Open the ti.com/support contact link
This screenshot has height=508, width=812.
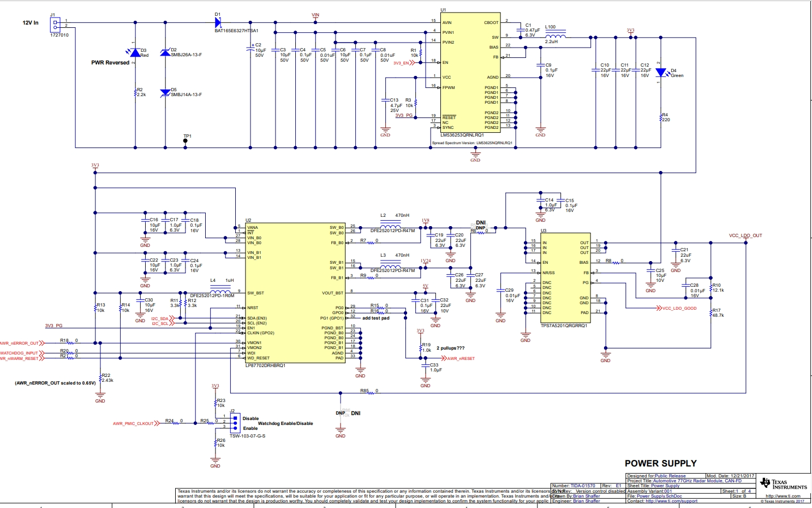(x=671, y=501)
